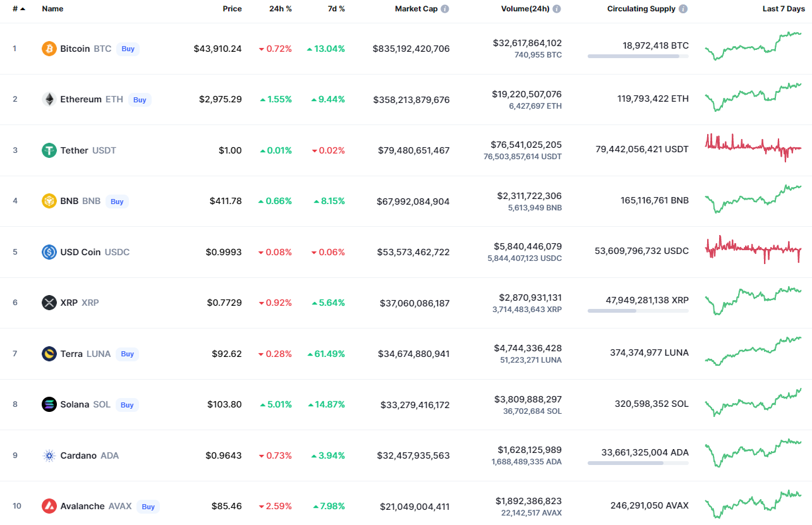This screenshot has width=812, height=525.
Task: Click Cardano price $0.9643
Action: pyautogui.click(x=224, y=456)
